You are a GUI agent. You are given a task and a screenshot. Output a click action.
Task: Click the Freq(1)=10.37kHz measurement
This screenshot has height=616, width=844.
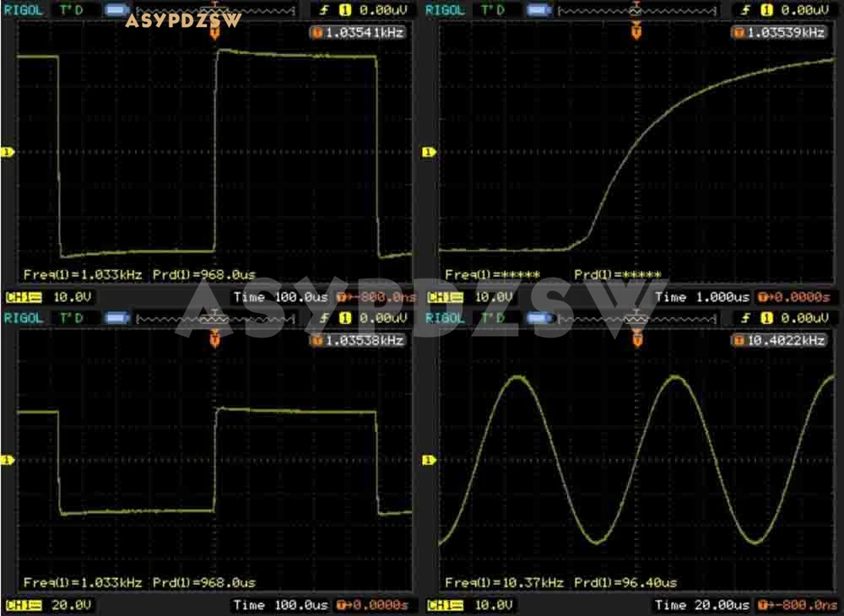tap(504, 582)
